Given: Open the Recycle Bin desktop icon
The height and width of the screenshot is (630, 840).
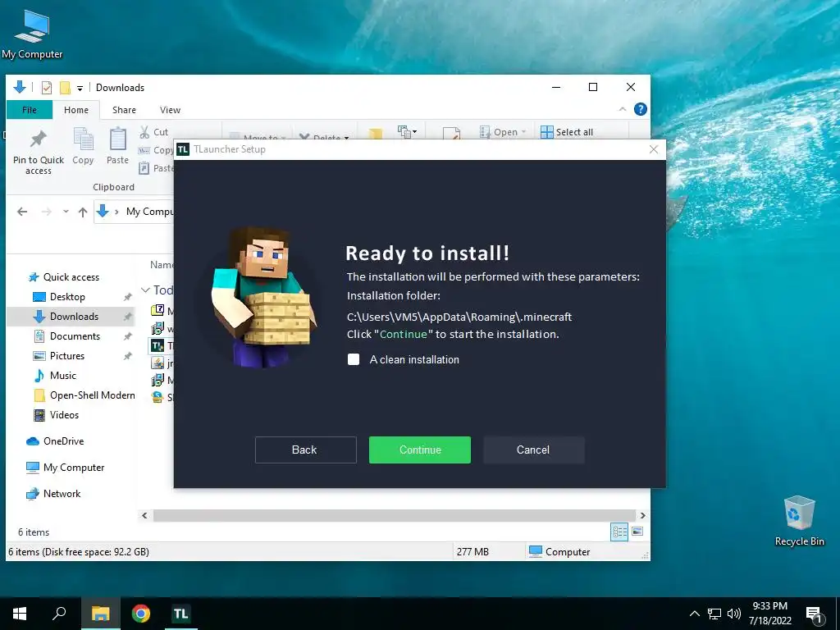Looking at the screenshot, I should click(x=799, y=521).
